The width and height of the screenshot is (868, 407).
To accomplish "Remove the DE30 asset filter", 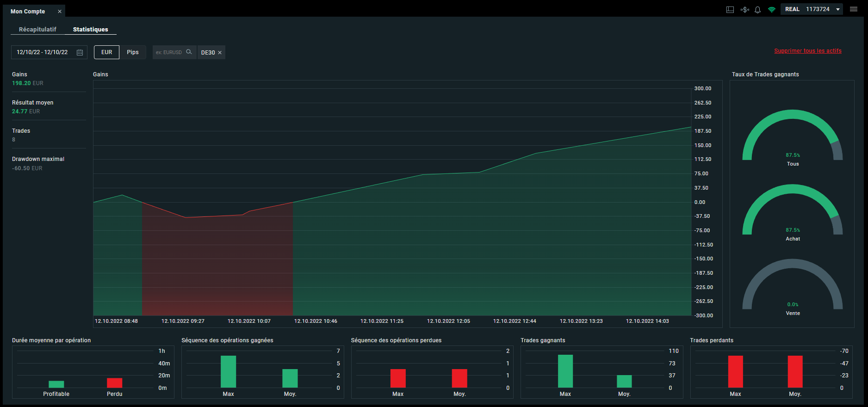I will [220, 53].
